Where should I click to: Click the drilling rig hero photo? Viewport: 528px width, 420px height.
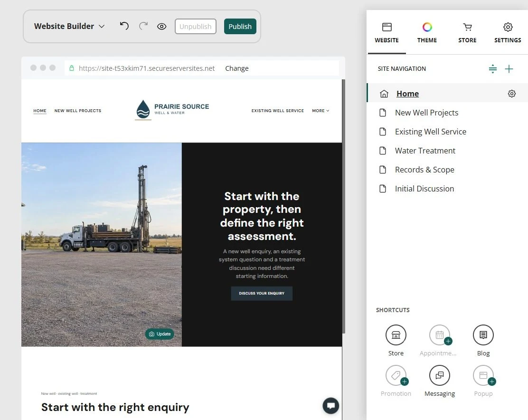pyautogui.click(x=102, y=245)
